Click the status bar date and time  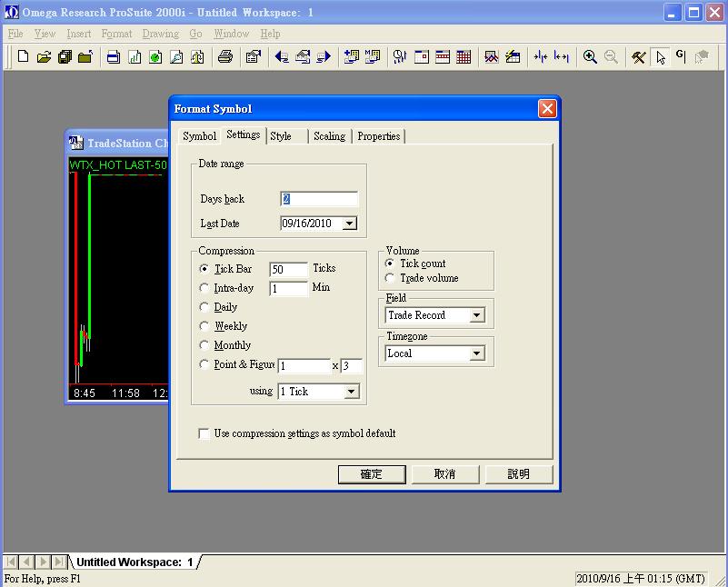[641, 579]
